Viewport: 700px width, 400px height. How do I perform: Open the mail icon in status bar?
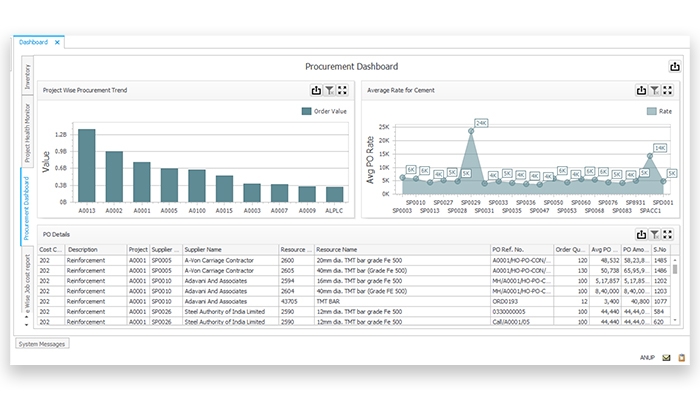pyautogui.click(x=666, y=358)
